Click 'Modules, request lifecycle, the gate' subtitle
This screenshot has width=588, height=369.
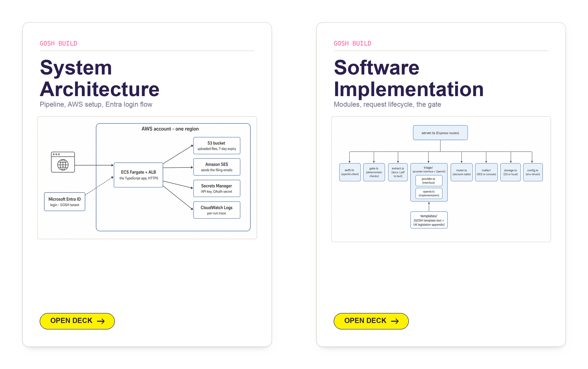pos(388,104)
